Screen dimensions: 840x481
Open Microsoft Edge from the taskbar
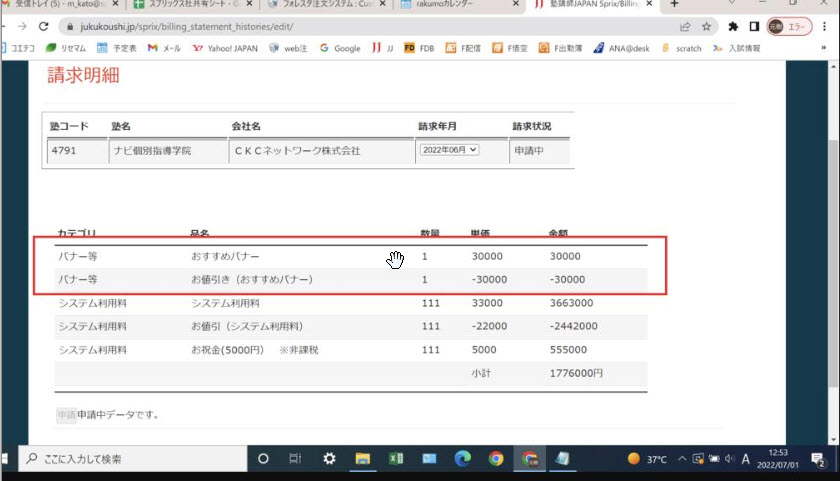pos(462,459)
